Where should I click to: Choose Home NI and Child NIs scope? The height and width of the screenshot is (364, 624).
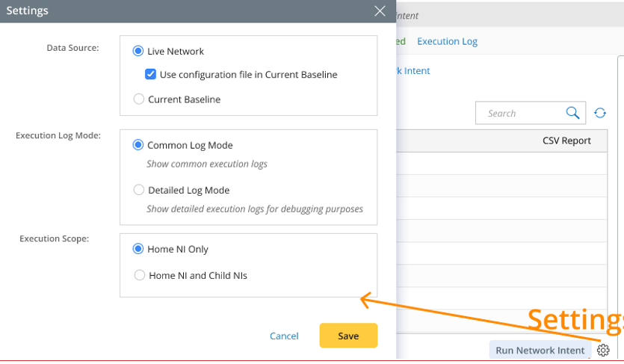[x=139, y=276]
